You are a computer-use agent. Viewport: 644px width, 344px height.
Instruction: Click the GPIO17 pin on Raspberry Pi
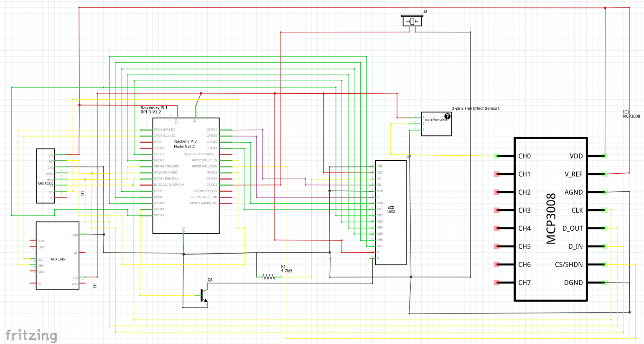(x=146, y=148)
